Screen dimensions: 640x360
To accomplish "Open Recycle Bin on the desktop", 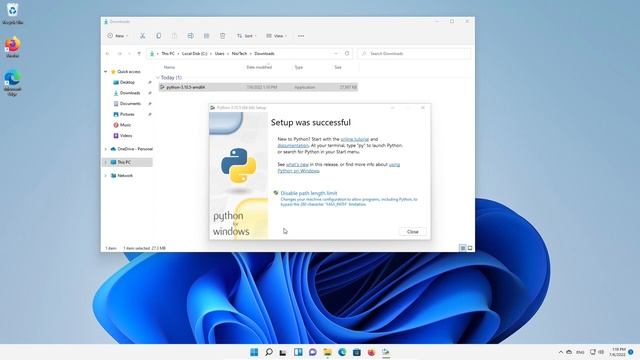I will [x=13, y=13].
